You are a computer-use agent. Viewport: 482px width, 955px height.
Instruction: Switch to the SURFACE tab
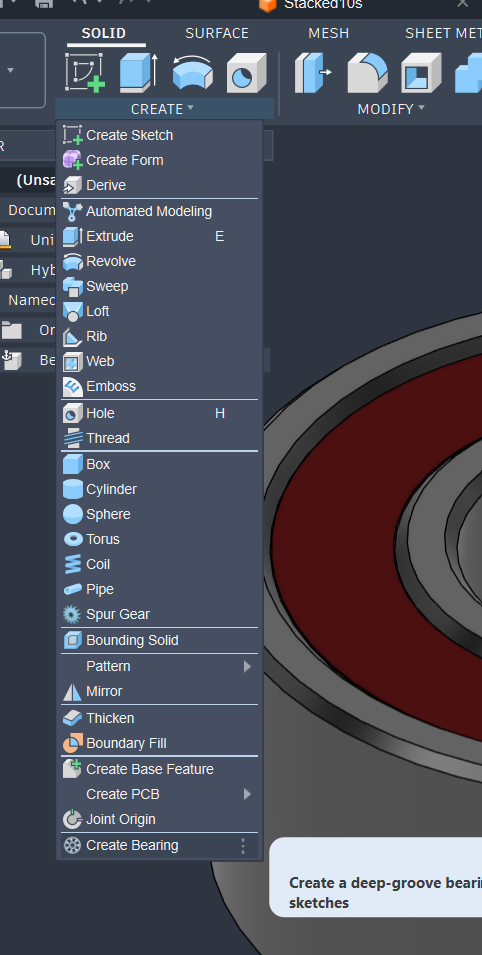point(217,33)
